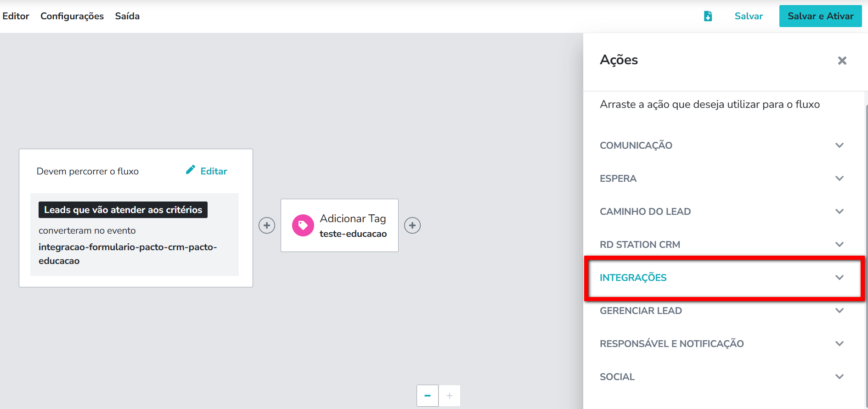Switch to the Configurações tab
This screenshot has width=868, height=409.
point(72,16)
